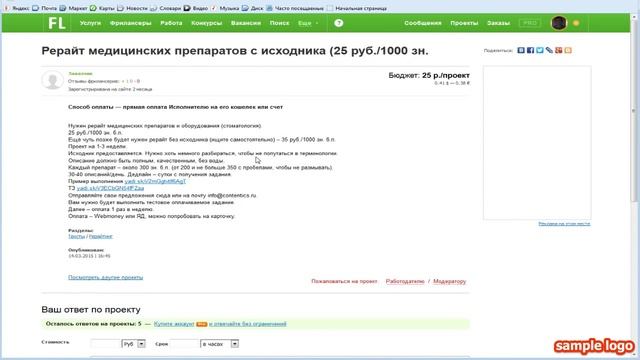Open the Новости bookmark
640x360 pixels.
click(x=132, y=8)
